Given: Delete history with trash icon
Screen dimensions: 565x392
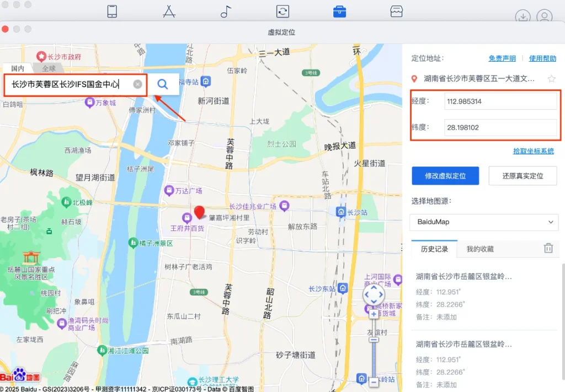Looking at the screenshot, I should (x=548, y=248).
